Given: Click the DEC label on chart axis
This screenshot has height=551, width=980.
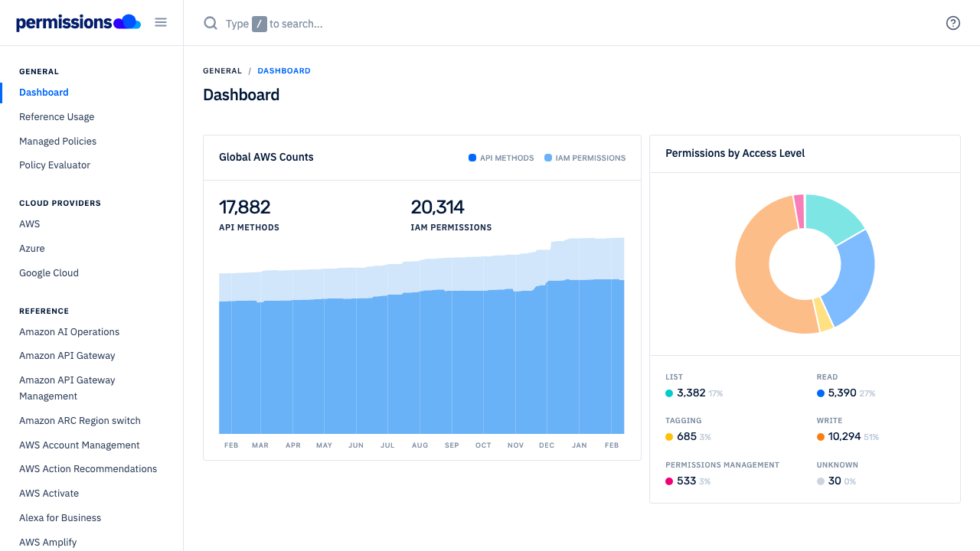Looking at the screenshot, I should pyautogui.click(x=547, y=445).
